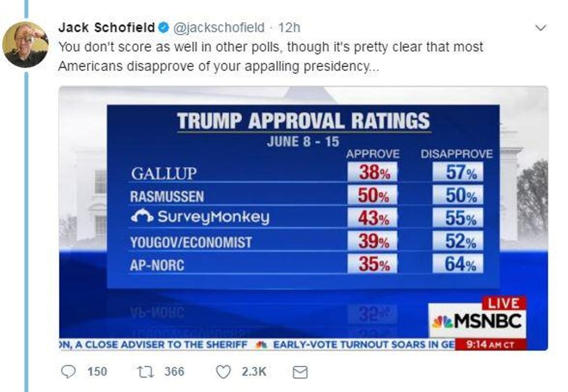Click the 366 retweets count

point(174,372)
